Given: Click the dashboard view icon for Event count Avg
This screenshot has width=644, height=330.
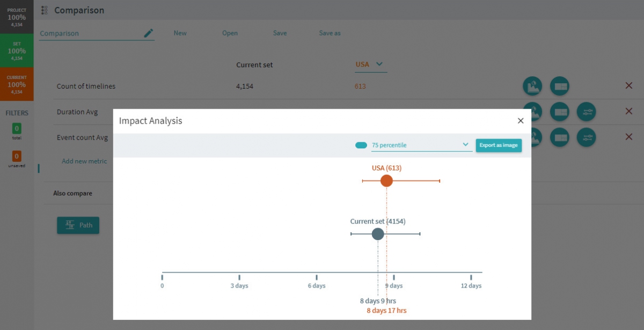Looking at the screenshot, I should tap(560, 138).
